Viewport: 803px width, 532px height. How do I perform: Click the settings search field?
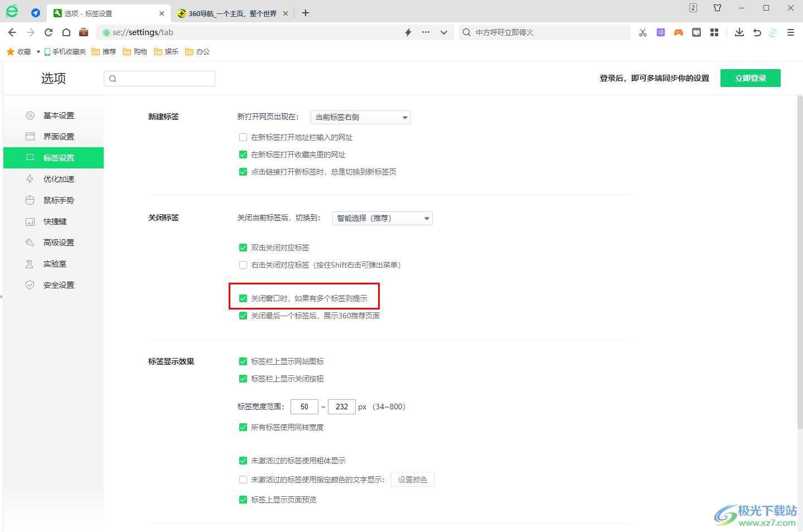(x=159, y=79)
